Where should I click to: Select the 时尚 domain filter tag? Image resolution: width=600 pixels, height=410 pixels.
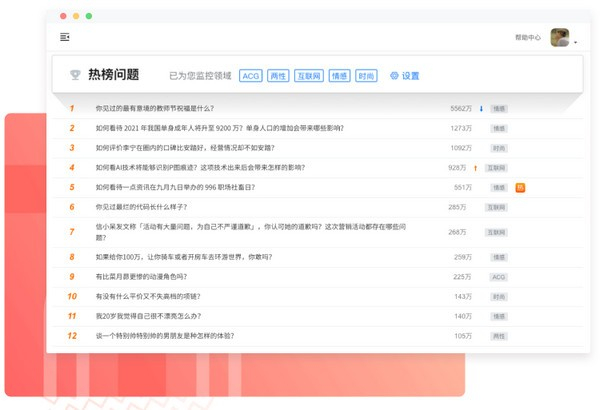366,76
